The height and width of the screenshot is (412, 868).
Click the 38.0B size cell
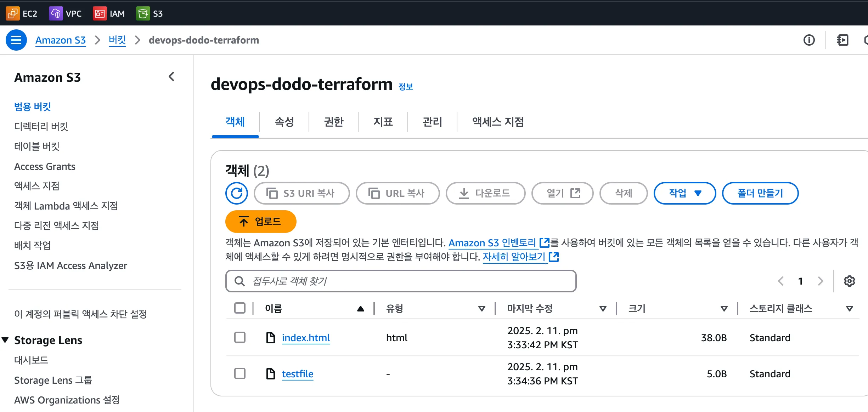714,338
